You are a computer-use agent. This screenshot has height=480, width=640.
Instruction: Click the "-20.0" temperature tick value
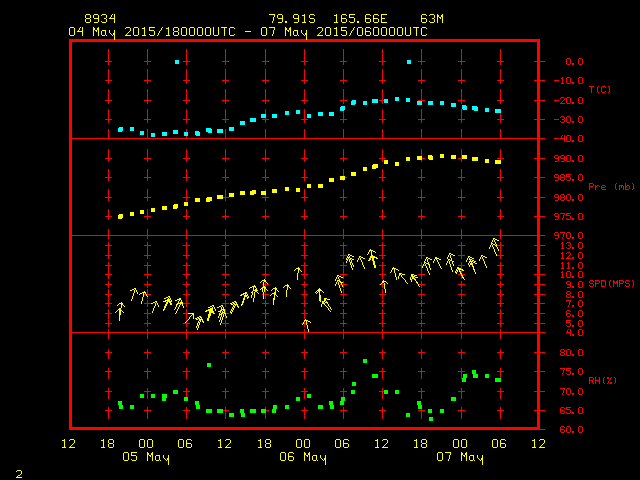[x=569, y=100]
